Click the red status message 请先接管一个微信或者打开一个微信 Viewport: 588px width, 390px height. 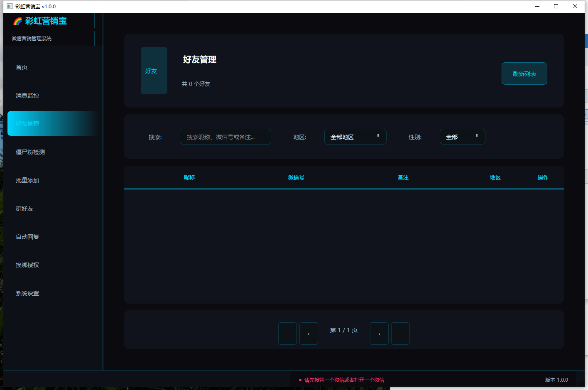click(344, 380)
